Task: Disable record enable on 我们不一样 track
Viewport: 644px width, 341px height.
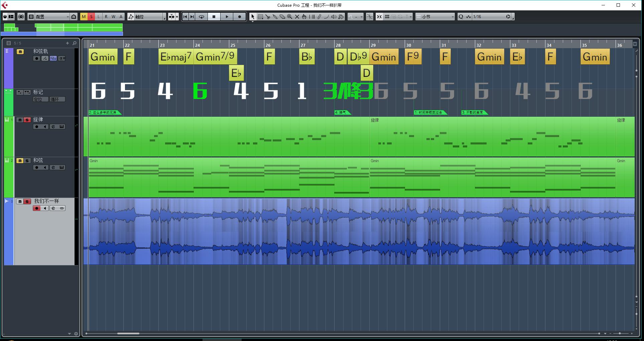Action: click(37, 208)
